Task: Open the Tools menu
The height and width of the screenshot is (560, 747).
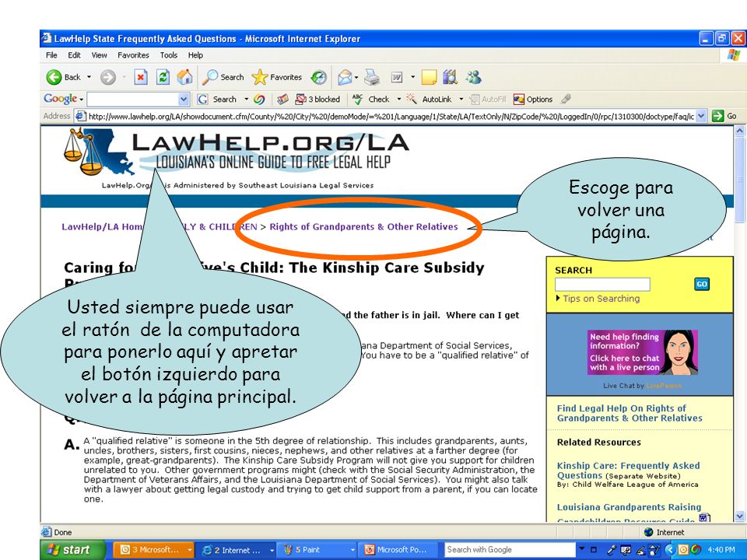Action: pos(169,55)
